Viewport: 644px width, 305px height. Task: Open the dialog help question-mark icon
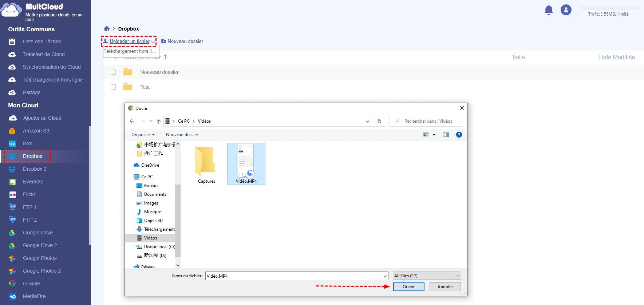coord(459,135)
